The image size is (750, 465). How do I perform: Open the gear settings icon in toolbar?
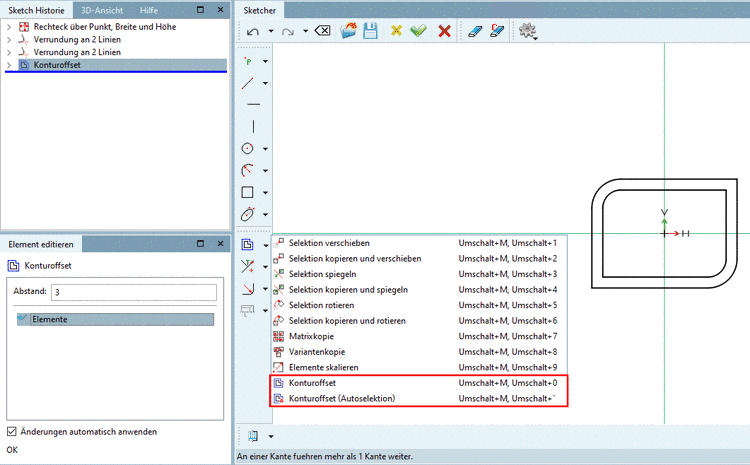(x=527, y=31)
